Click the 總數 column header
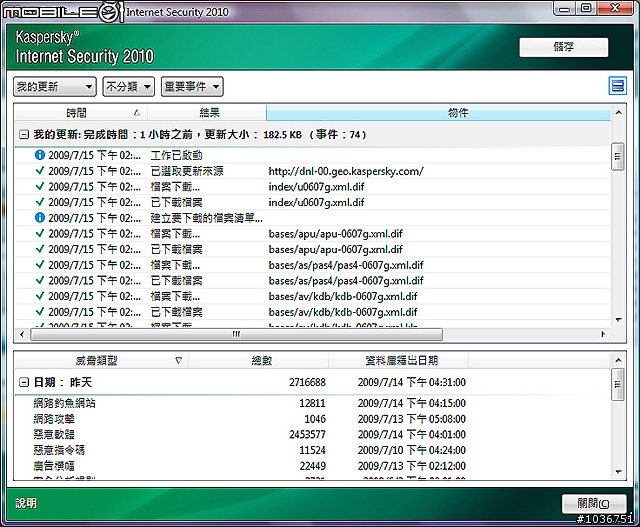The height and width of the screenshot is (527, 640). [258, 360]
